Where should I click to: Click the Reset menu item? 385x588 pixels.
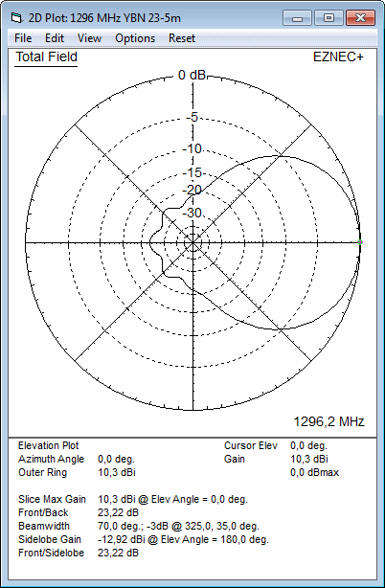tap(182, 38)
